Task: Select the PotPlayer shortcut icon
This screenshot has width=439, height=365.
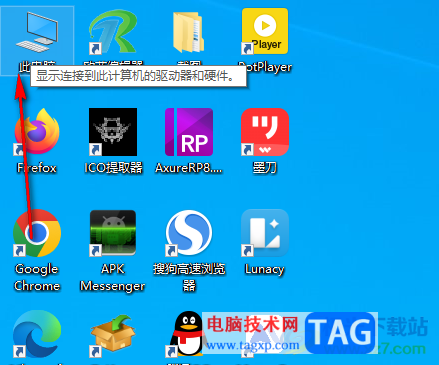Action: coord(265,31)
